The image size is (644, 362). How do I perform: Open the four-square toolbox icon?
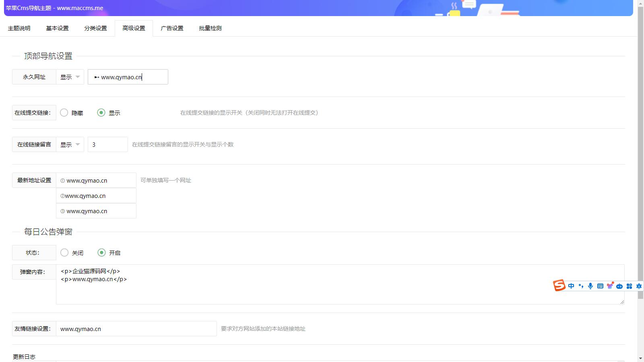(x=629, y=286)
